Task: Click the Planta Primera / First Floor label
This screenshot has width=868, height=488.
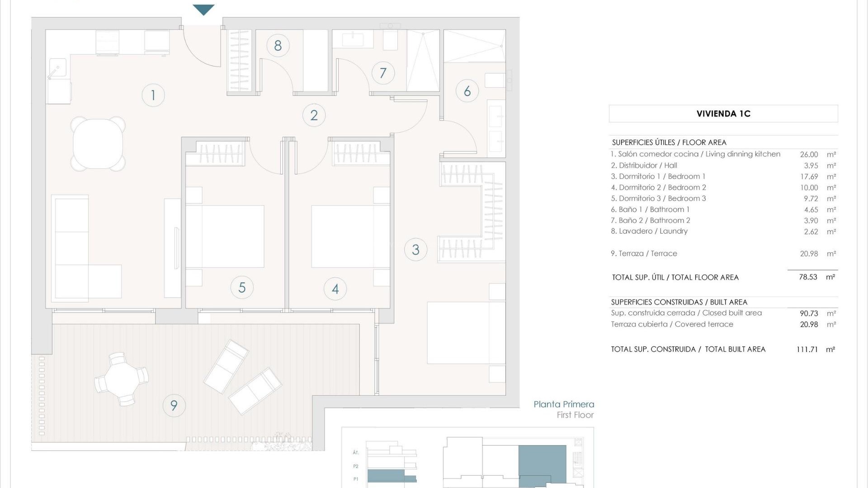Action: coord(564,409)
